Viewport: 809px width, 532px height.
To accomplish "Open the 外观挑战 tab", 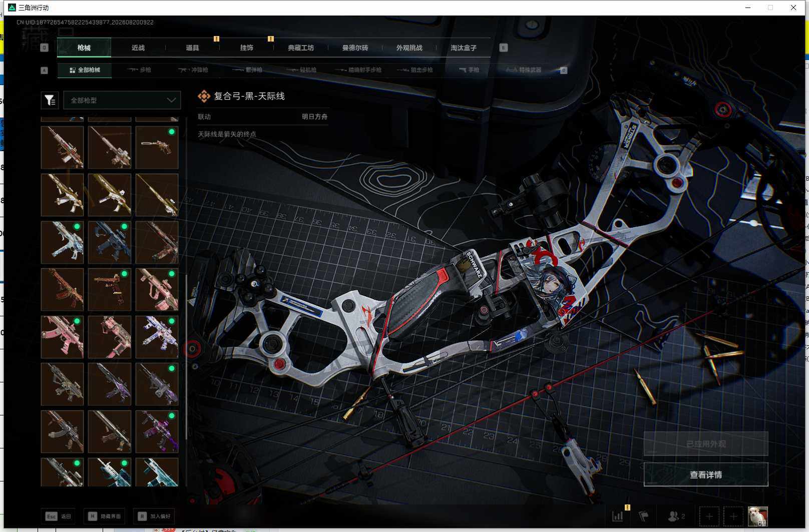I will [x=410, y=48].
